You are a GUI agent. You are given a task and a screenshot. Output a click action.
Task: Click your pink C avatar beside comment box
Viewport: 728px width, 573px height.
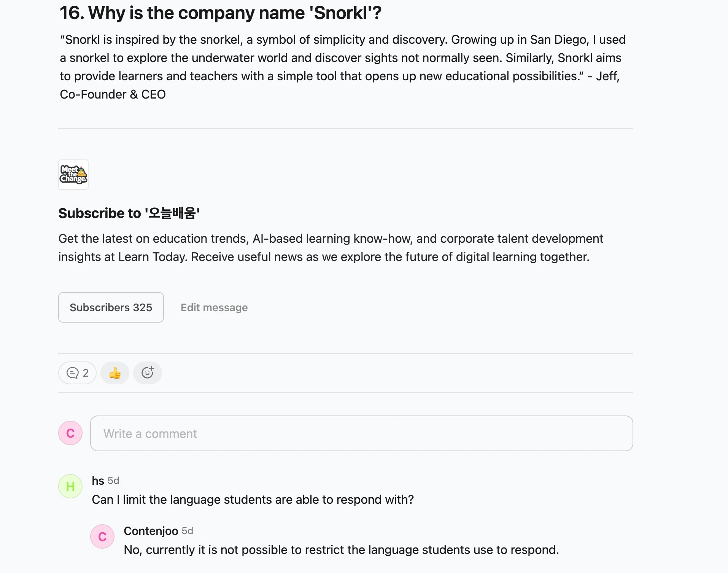pos(70,433)
